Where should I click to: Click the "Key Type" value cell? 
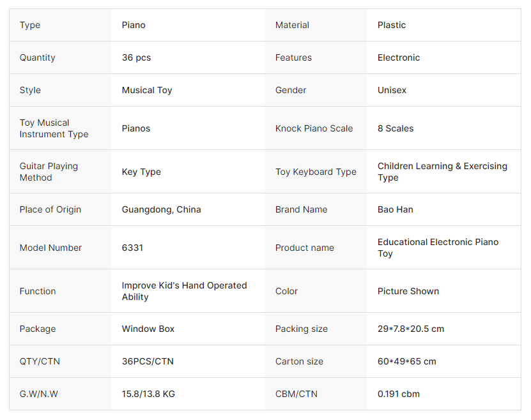click(x=141, y=172)
